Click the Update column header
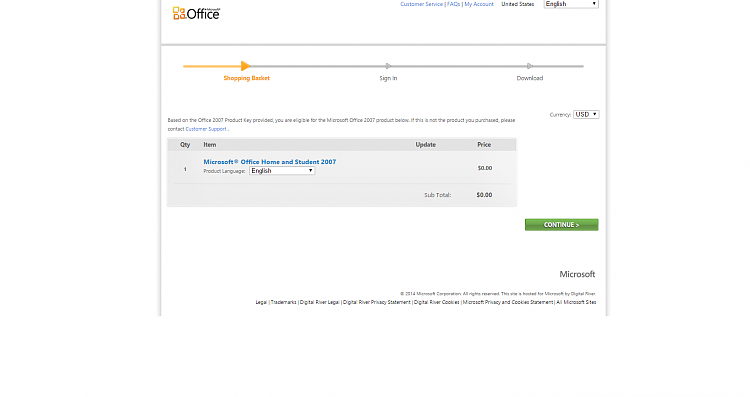Viewport: 750px width, 397px height. click(425, 144)
